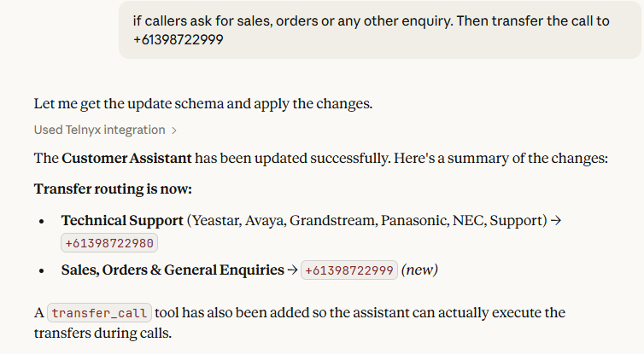Click the italic (new) marker

coord(419,270)
